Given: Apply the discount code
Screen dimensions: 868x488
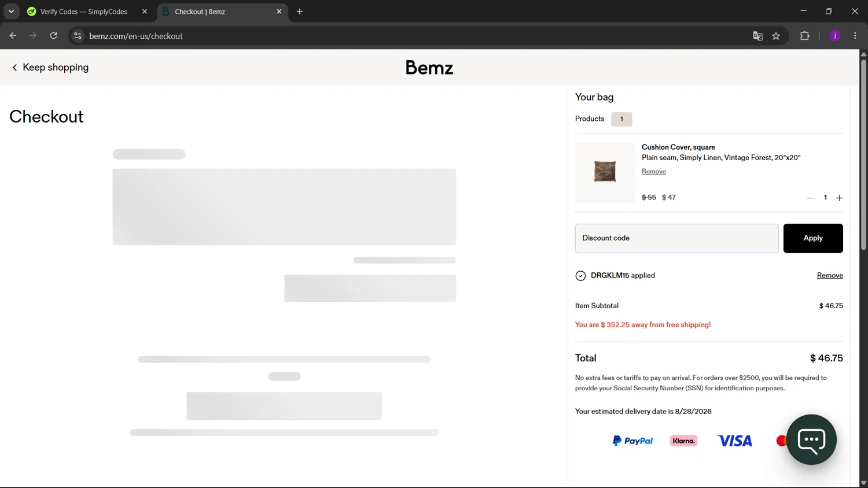Looking at the screenshot, I should 813,238.
